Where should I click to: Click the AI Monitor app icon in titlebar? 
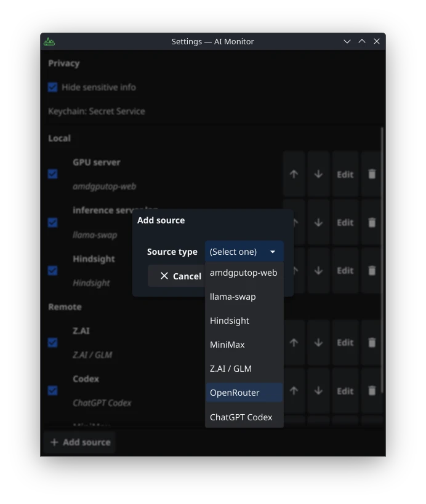tap(49, 41)
